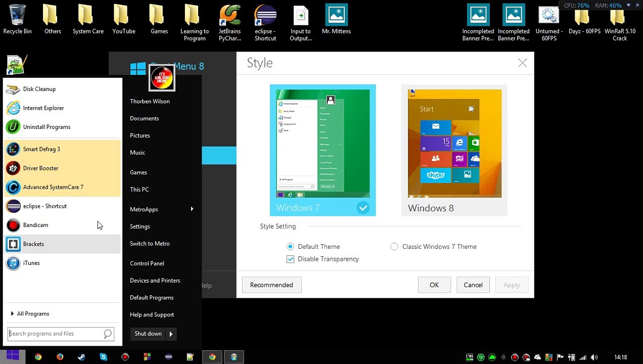Image resolution: width=643 pixels, height=364 pixels.
Task: Open Default Programs from the Start menu
Action: click(x=152, y=298)
